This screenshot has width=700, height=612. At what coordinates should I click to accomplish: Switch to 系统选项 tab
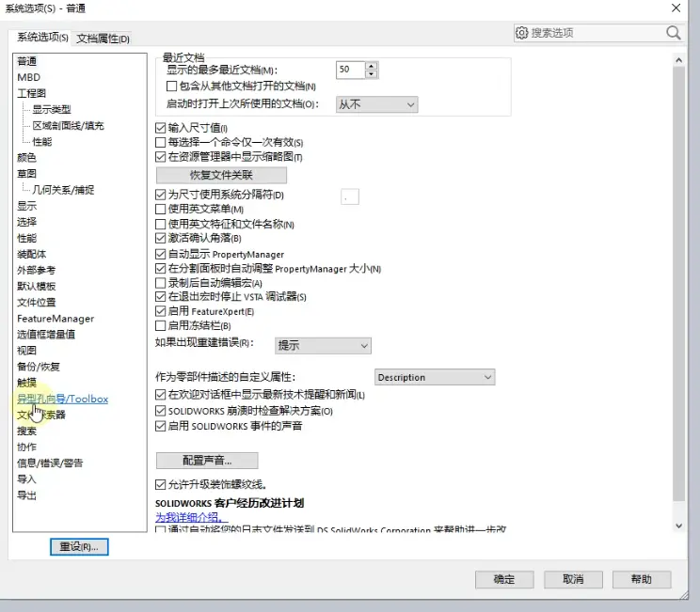pyautogui.click(x=42, y=38)
